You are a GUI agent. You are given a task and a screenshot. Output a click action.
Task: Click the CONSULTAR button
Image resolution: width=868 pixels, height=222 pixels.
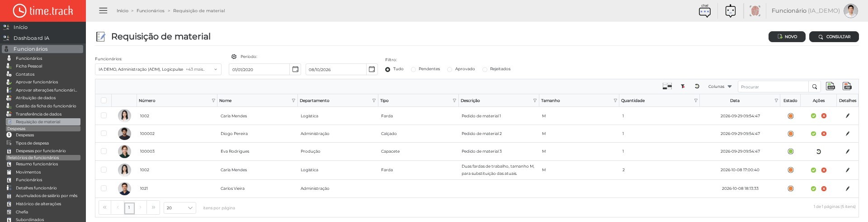(x=834, y=37)
